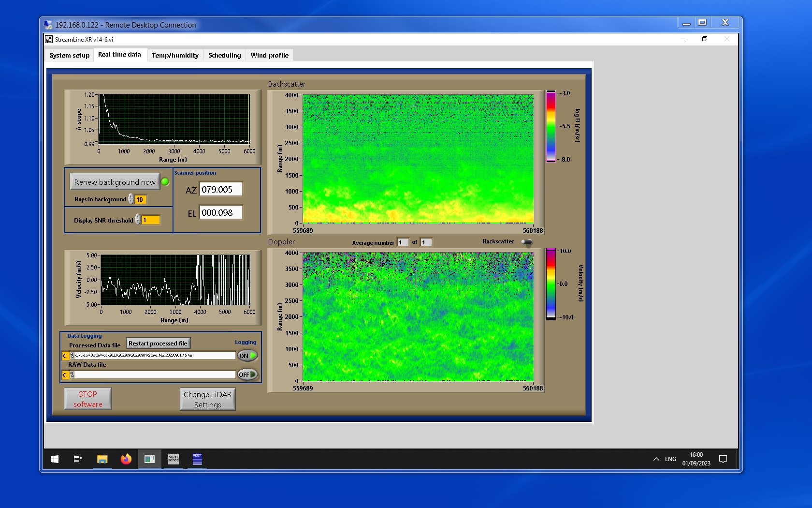Click the Processed Data file path browse icon
The width and height of the screenshot is (812, 508).
[x=72, y=356]
